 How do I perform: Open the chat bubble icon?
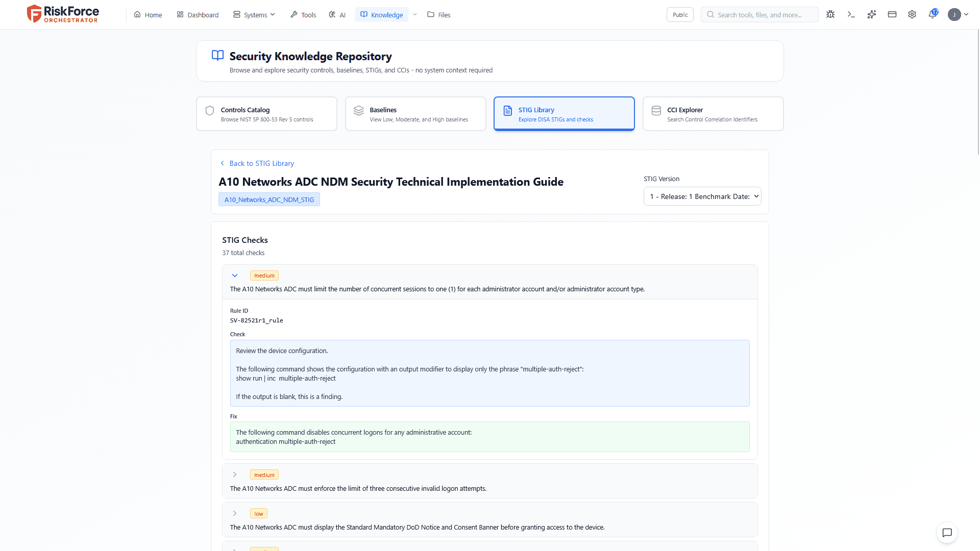(947, 533)
